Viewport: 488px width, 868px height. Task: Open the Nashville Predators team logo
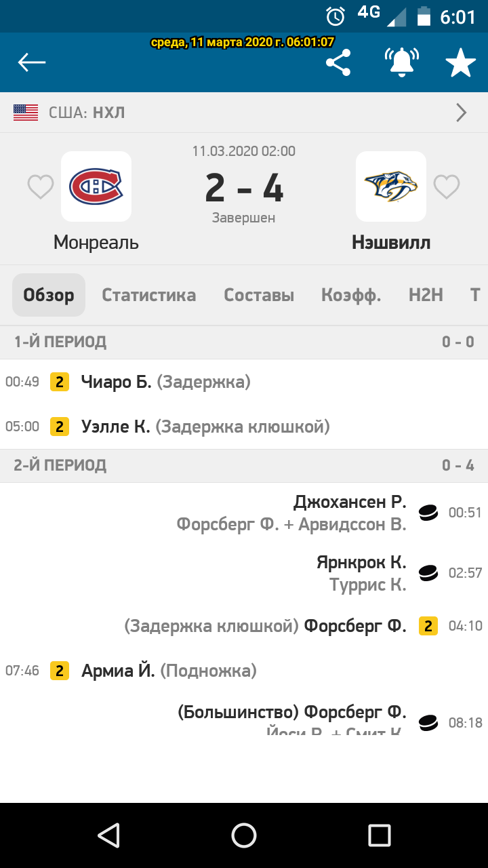pyautogui.click(x=391, y=186)
